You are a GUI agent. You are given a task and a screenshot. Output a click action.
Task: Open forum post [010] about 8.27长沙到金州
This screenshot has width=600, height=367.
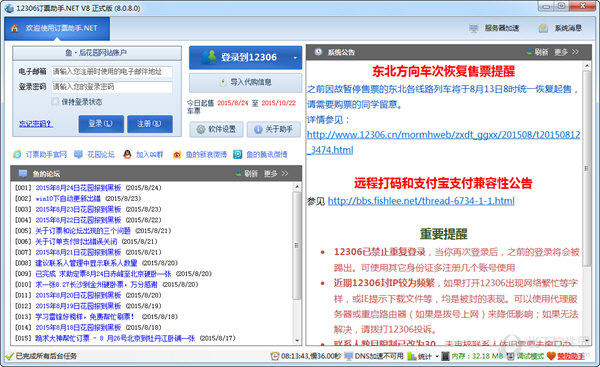[x=96, y=284]
